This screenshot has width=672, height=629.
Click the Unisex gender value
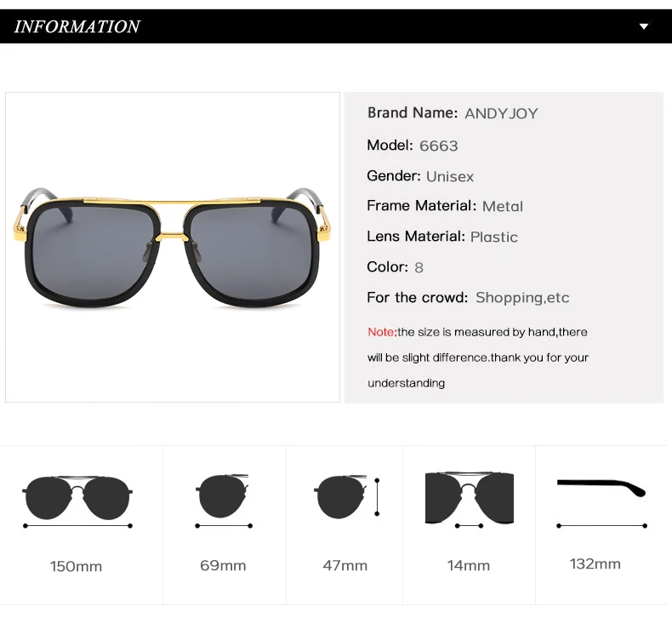coord(450,177)
